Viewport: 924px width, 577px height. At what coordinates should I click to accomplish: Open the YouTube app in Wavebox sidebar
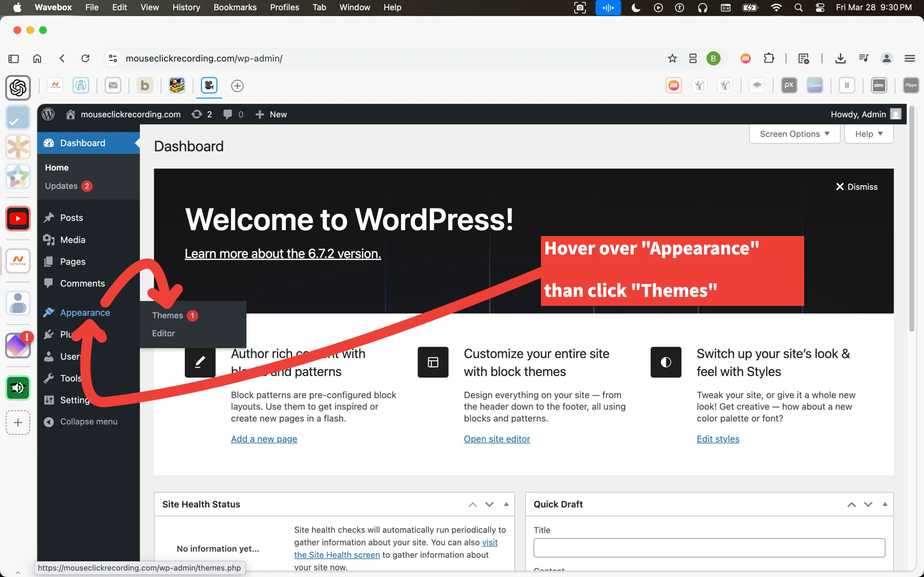coord(18,219)
